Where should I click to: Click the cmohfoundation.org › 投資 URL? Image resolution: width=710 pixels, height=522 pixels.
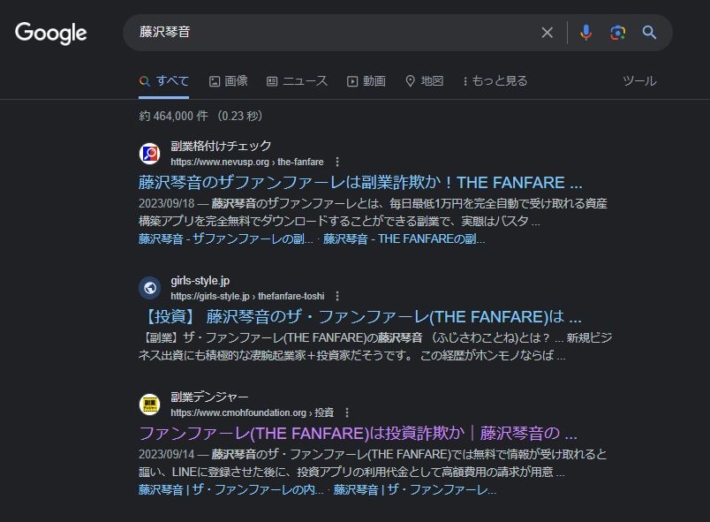(x=252, y=412)
